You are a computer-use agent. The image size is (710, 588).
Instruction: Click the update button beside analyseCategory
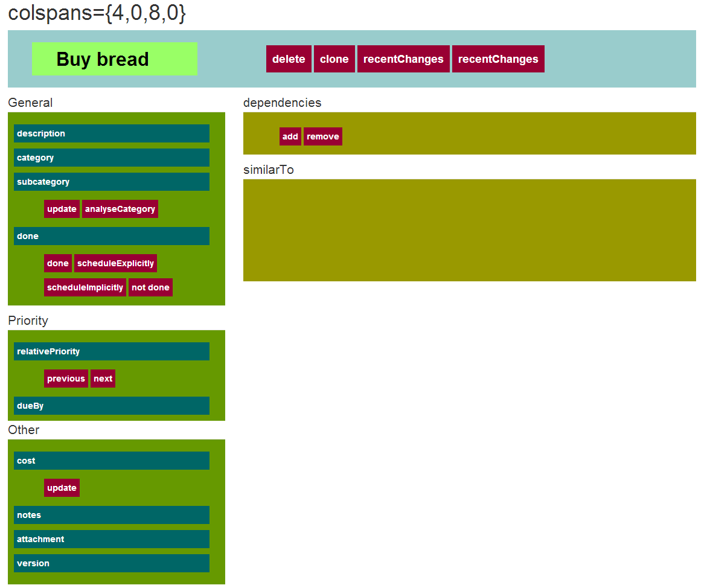point(62,209)
